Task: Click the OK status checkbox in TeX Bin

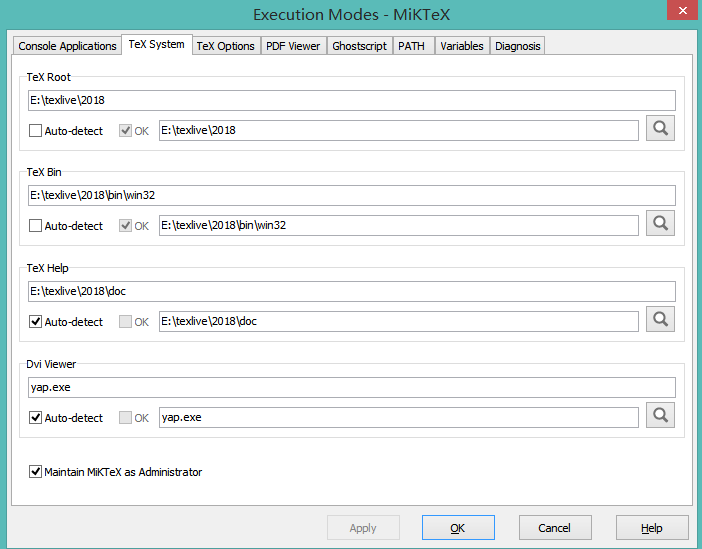Action: 125,226
